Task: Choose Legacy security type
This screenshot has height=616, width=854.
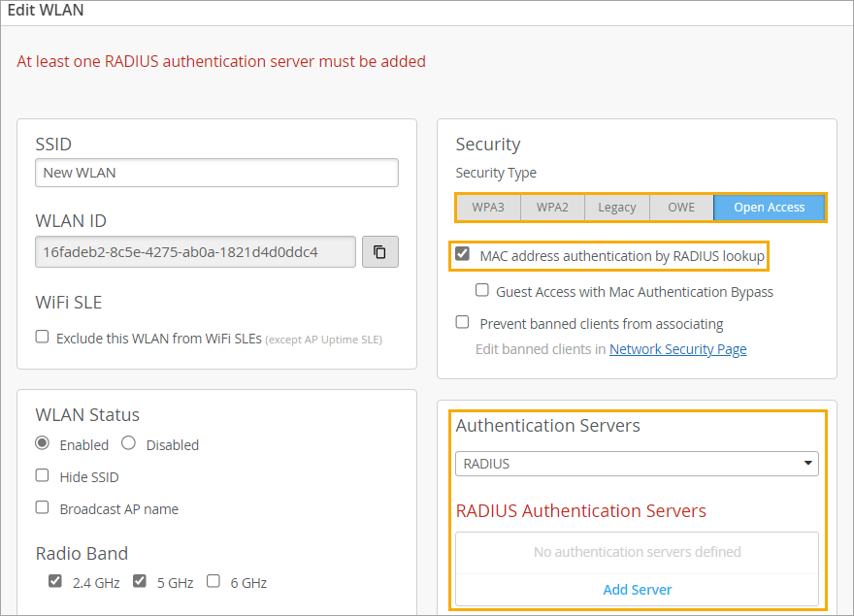Action: tap(616, 208)
